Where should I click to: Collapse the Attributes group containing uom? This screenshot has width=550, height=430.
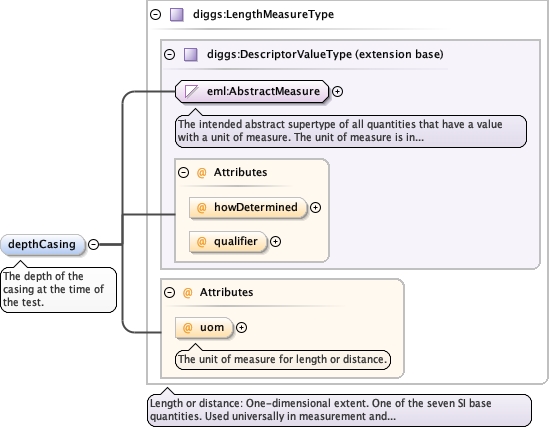(169, 292)
